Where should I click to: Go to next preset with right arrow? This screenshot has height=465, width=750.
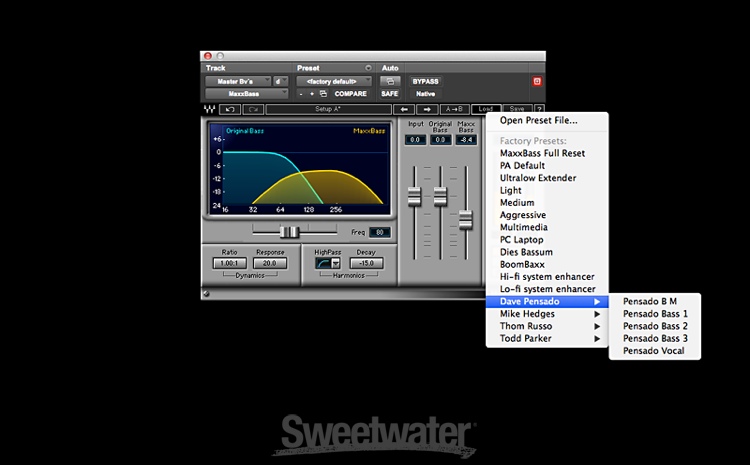click(x=426, y=109)
